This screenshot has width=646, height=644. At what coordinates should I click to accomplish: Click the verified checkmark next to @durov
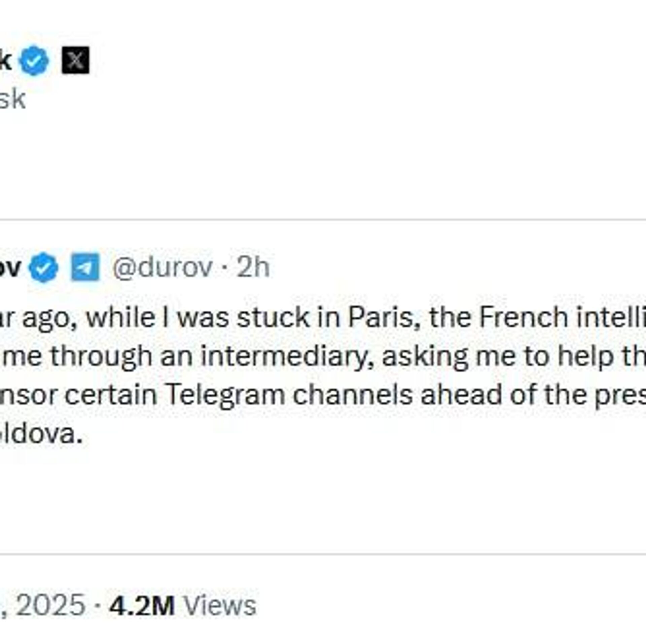pos(43,267)
